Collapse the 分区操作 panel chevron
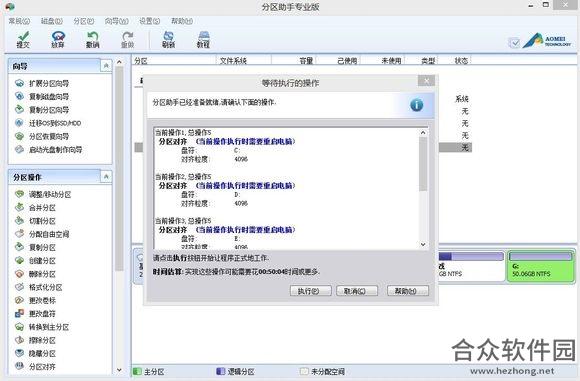Screen dimensions: 580x381 pos(106,177)
